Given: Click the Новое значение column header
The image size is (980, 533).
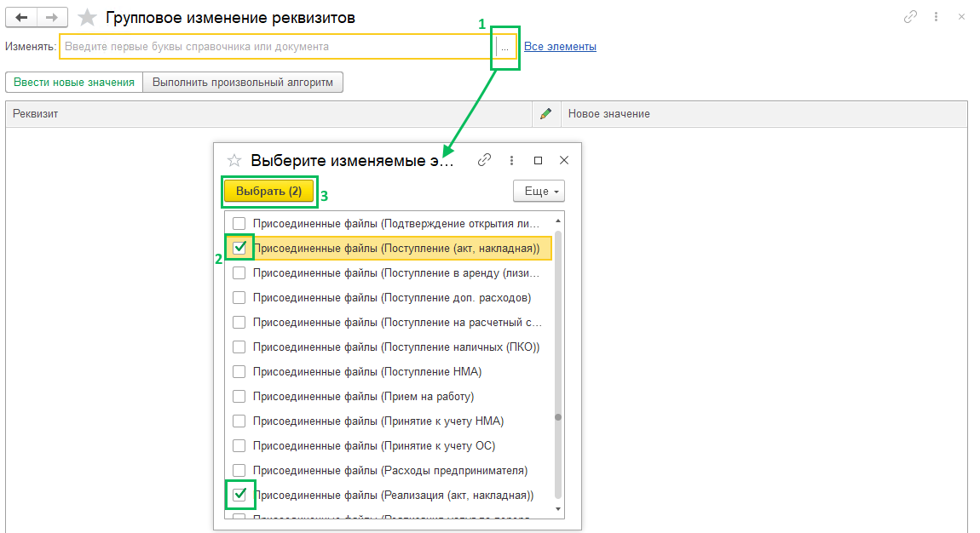Looking at the screenshot, I should coord(764,113).
